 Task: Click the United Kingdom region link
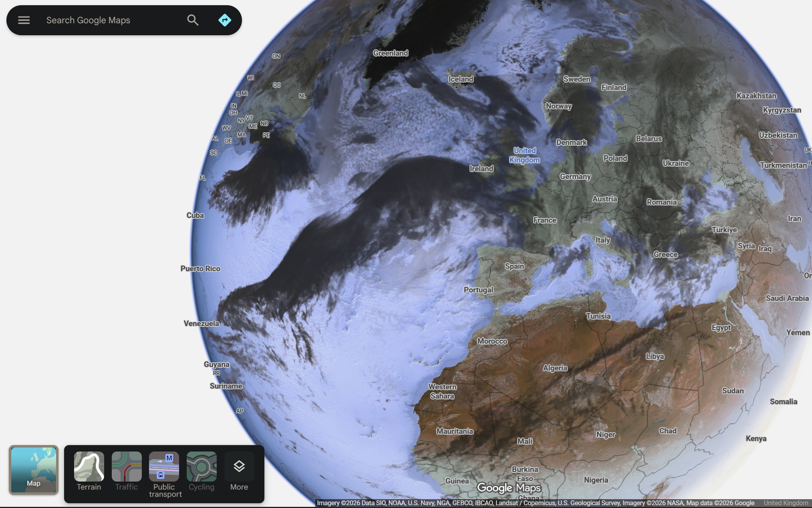pos(786,503)
